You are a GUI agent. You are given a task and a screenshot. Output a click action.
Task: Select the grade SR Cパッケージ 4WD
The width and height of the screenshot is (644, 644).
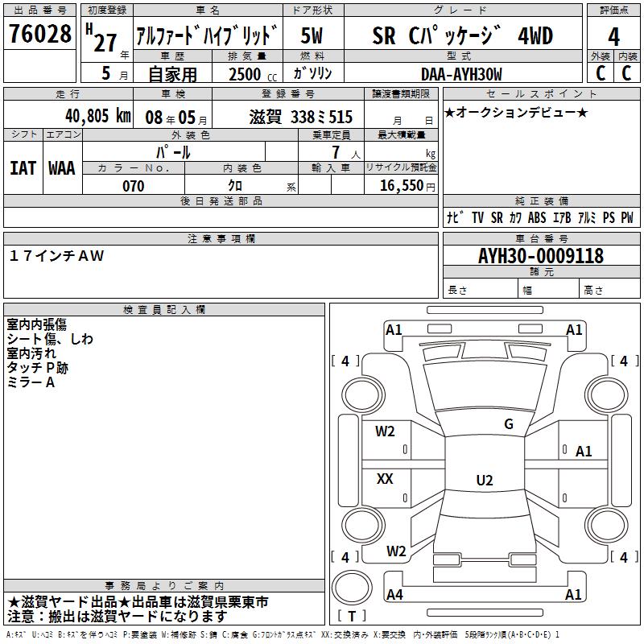462,35
